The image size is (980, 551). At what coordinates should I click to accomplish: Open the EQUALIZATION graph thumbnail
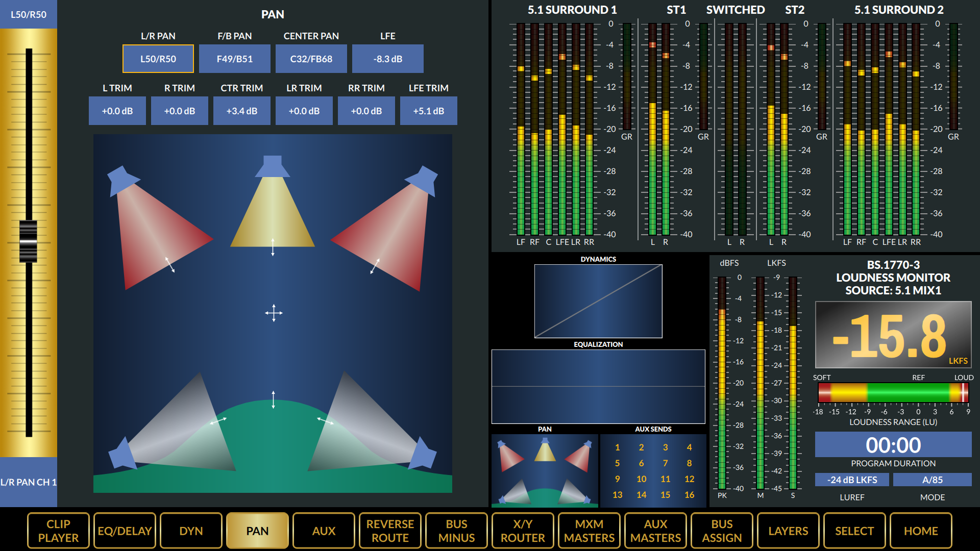tap(598, 387)
